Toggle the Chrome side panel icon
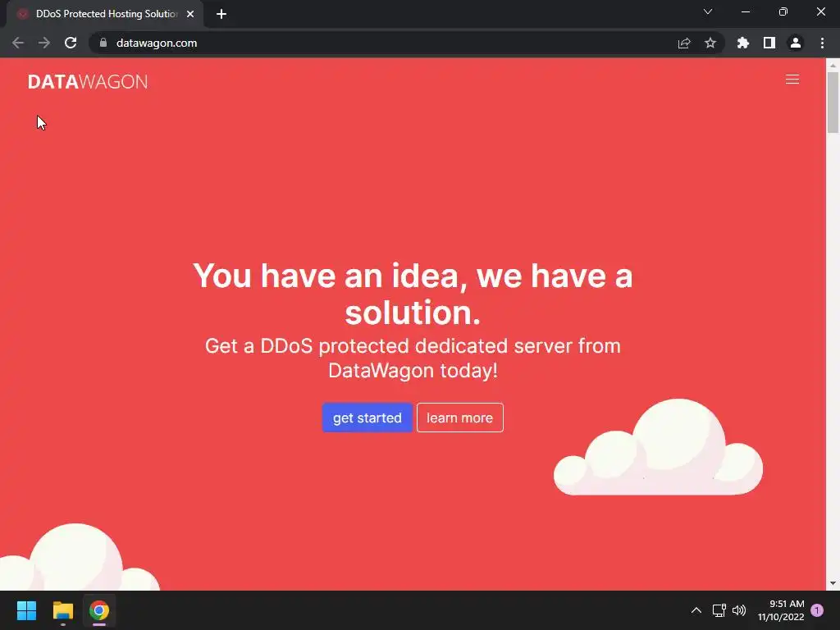 pos(769,43)
